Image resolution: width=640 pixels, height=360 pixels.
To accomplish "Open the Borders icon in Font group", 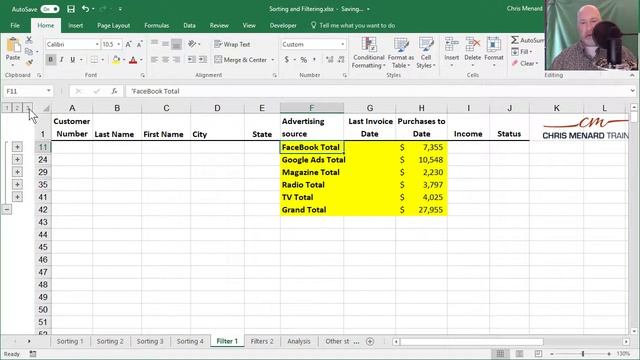I will pyautogui.click(x=94, y=60).
